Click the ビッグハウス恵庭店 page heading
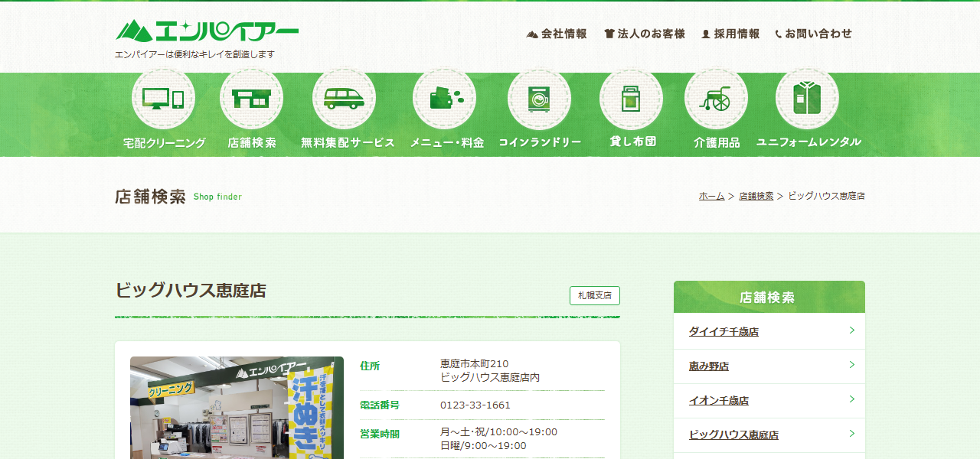 (x=191, y=291)
